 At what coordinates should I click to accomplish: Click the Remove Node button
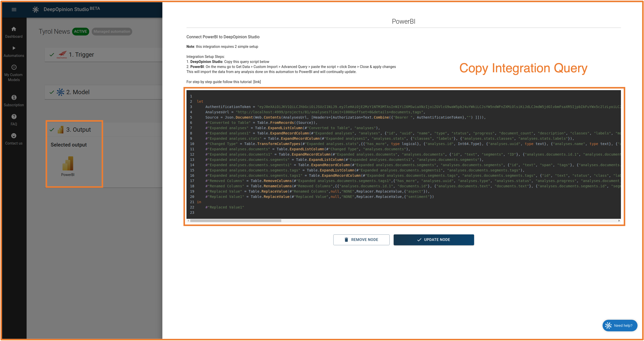(x=361, y=240)
